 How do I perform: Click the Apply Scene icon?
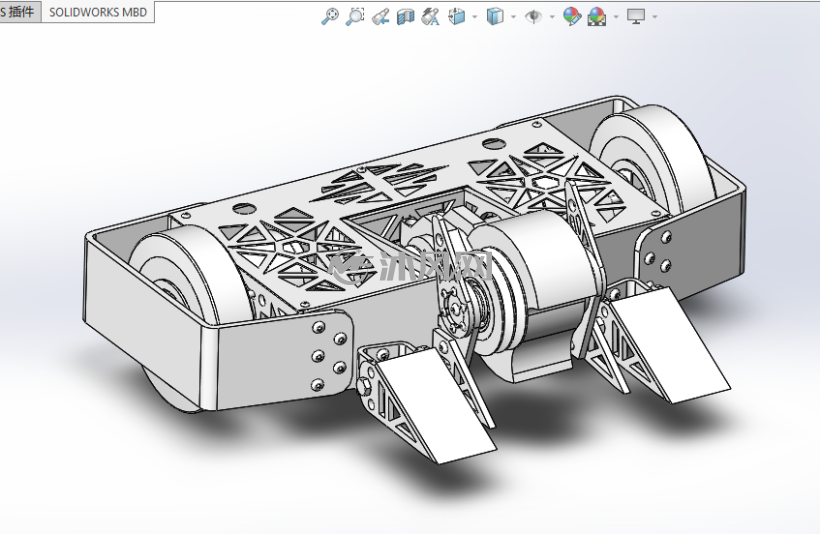pyautogui.click(x=597, y=17)
